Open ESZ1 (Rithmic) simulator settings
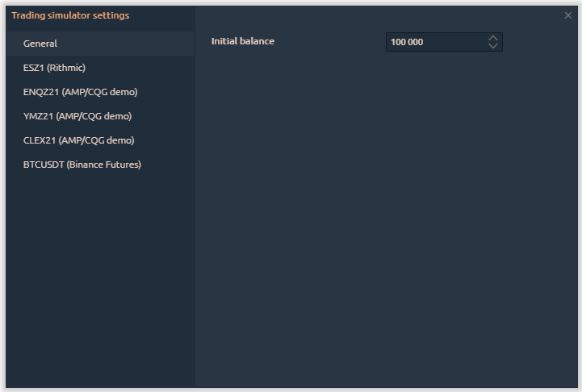 click(54, 68)
